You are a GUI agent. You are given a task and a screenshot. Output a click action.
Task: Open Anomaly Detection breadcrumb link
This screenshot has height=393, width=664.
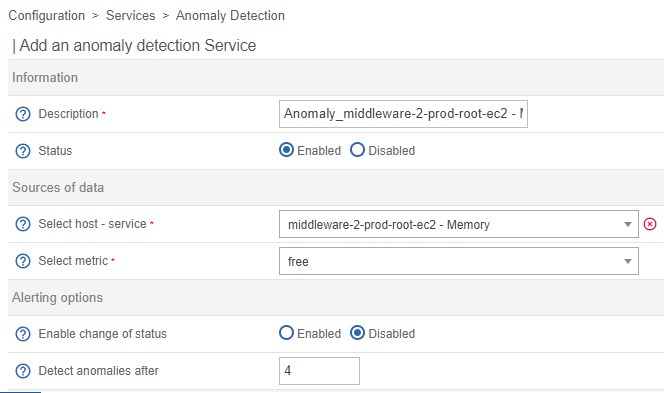(230, 16)
